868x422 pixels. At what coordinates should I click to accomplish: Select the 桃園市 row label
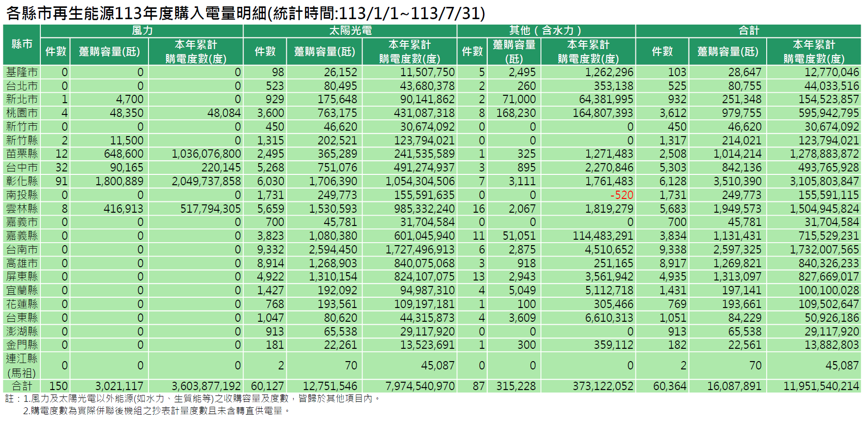click(x=22, y=113)
